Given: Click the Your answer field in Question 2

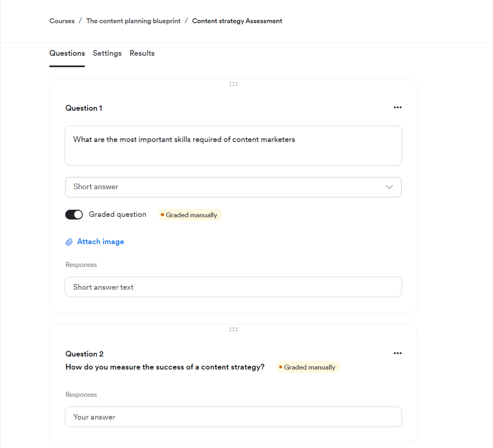Looking at the screenshot, I should point(233,417).
